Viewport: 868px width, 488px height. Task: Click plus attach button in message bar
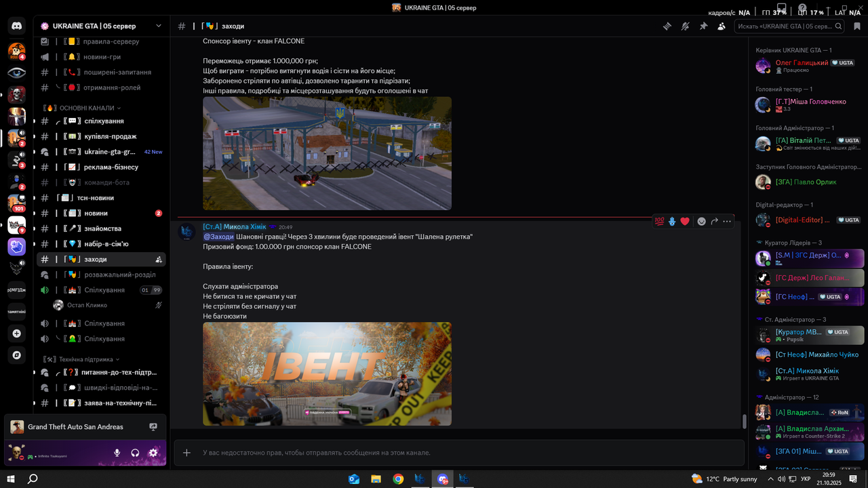click(186, 453)
